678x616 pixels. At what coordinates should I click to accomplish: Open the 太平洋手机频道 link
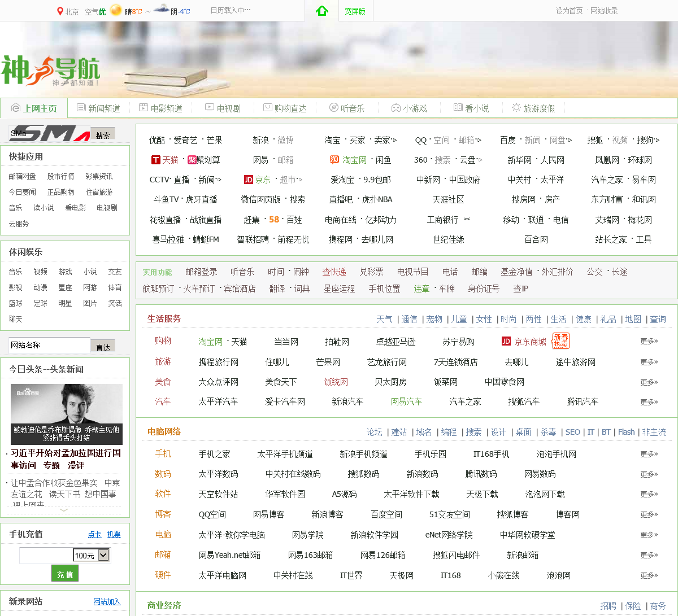(x=285, y=454)
